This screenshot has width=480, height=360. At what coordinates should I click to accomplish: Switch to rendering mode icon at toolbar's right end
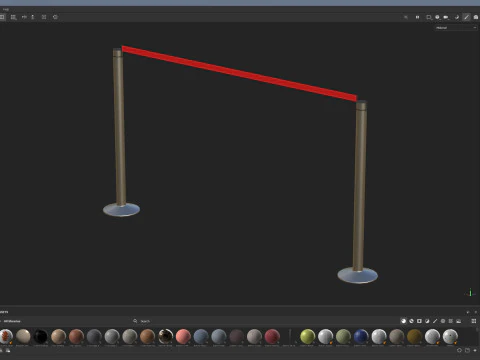[476, 17]
